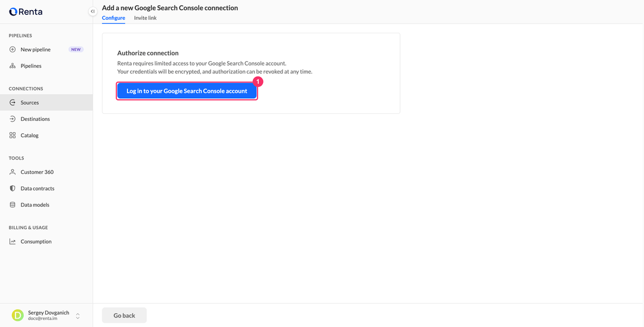Open the Customer 360 label
644x327 pixels.
pos(37,172)
